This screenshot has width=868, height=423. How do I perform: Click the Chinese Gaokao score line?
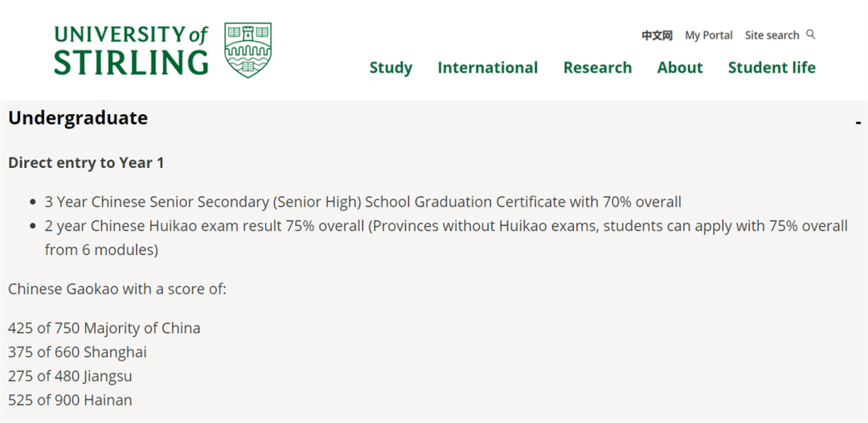[117, 289]
